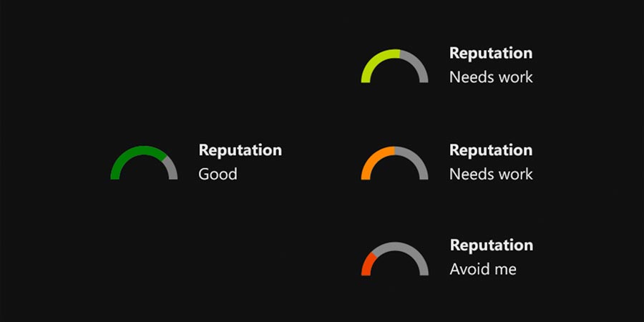644x322 pixels.
Task: Click the gray half of the orange gauge
Action: click(x=418, y=161)
